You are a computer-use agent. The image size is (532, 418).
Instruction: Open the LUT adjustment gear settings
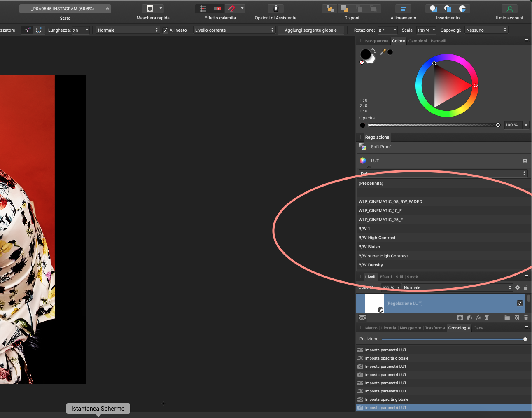click(x=525, y=161)
